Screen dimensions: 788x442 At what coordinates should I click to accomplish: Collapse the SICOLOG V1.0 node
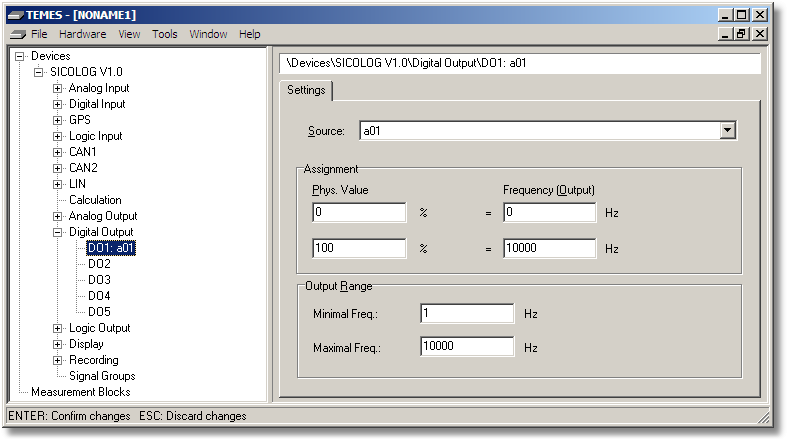[39, 72]
